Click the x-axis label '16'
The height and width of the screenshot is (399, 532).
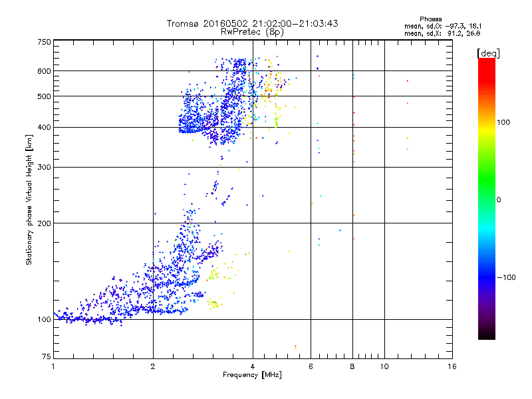click(452, 366)
